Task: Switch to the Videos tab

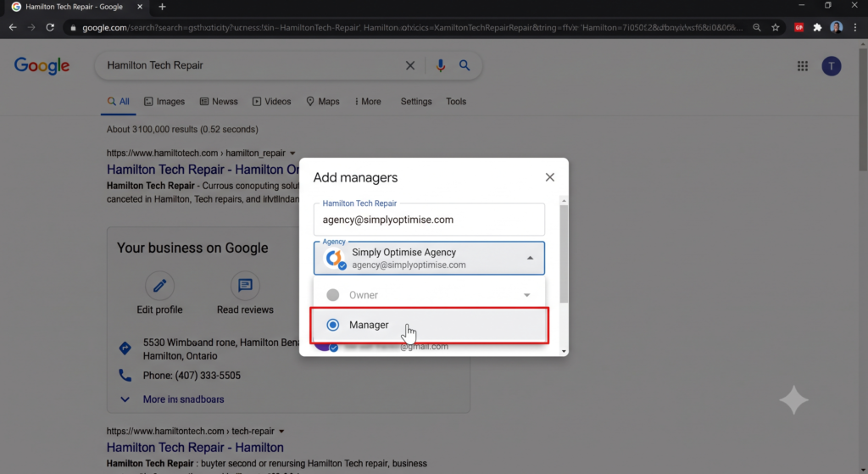Action: [x=272, y=102]
